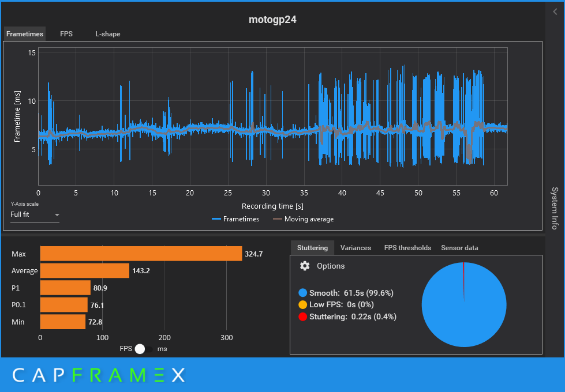Open the L-shape tab
The height and width of the screenshot is (392, 565).
pyautogui.click(x=108, y=34)
